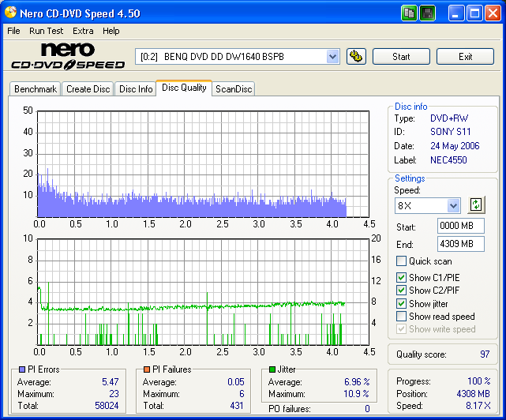Enable the Quick scan checkbox
This screenshot has width=506, height=420.
point(402,261)
